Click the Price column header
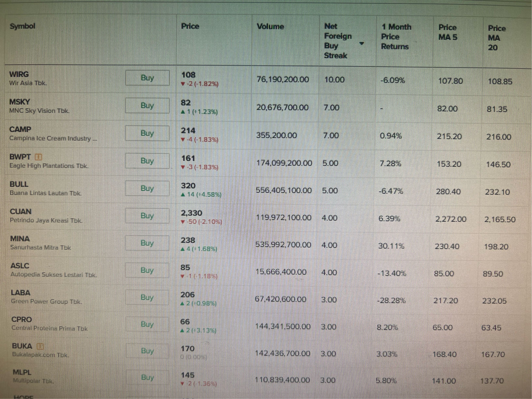Viewport: 532px width, 399px height. click(x=190, y=26)
